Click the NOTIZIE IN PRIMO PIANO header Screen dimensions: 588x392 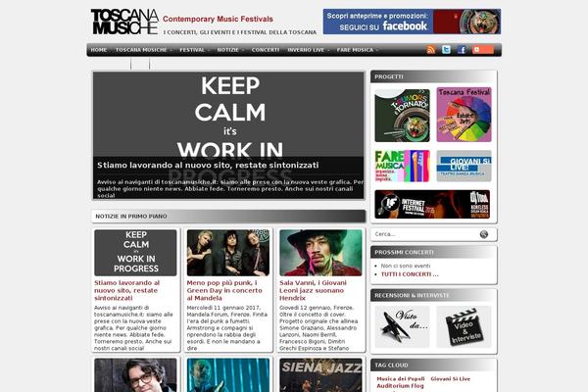[x=131, y=216]
